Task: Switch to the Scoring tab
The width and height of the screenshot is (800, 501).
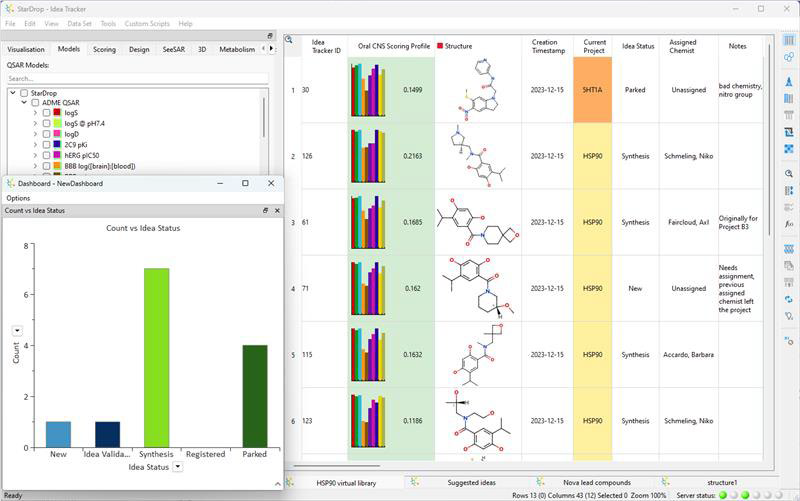Action: coord(104,49)
